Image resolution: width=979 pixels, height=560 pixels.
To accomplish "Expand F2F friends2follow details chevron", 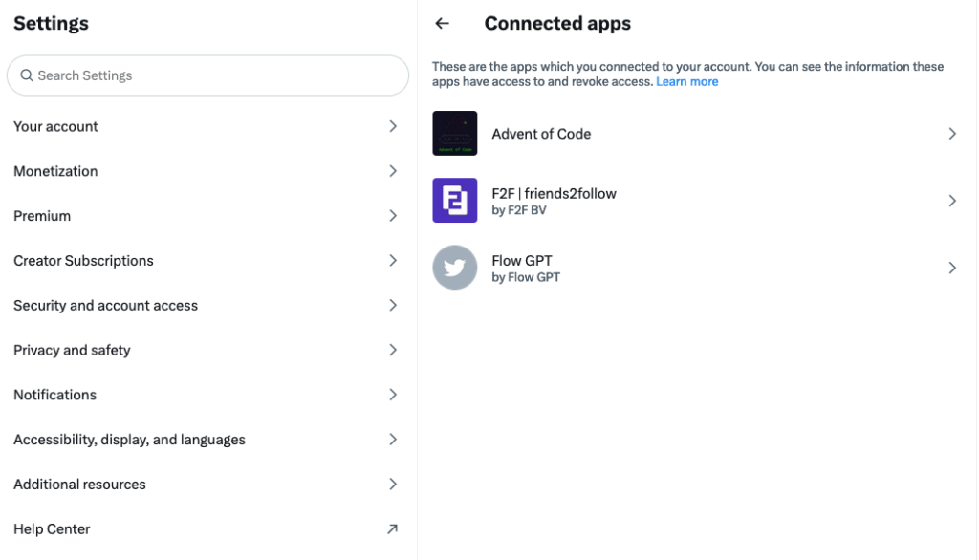I will 951,201.
